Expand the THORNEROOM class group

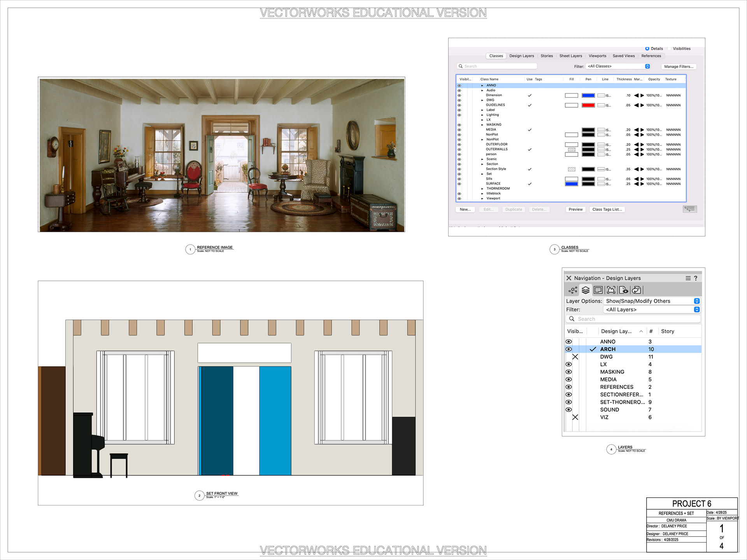tap(482, 189)
